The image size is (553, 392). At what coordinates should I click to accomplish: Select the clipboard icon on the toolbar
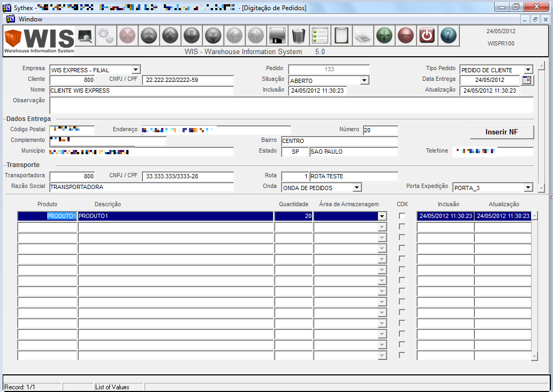pyautogui.click(x=341, y=35)
